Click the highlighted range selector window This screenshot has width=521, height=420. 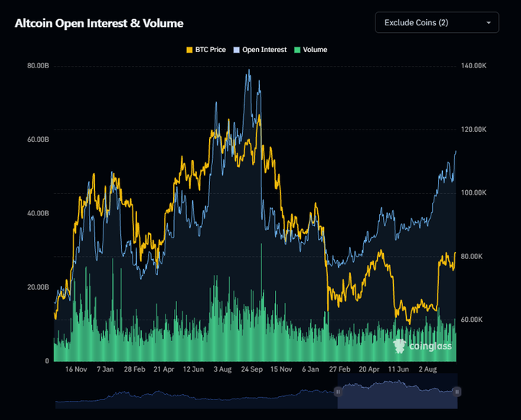(x=398, y=391)
